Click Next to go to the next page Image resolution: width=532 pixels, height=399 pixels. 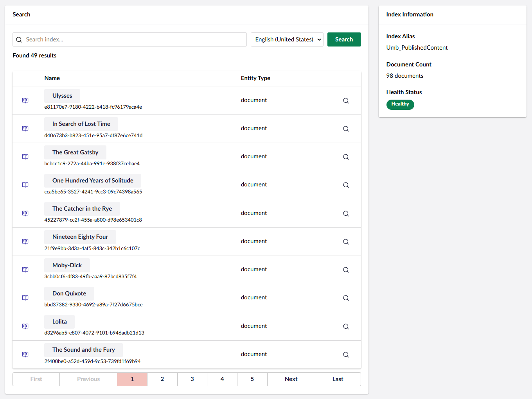(291, 379)
